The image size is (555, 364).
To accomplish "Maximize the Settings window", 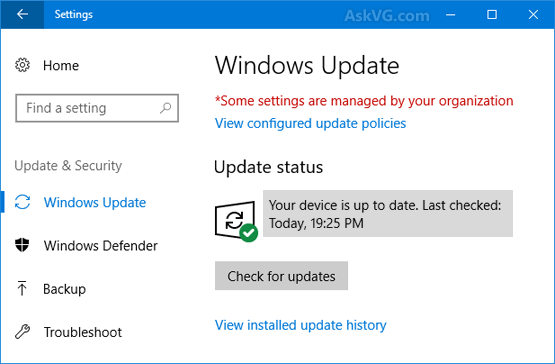I will (492, 15).
